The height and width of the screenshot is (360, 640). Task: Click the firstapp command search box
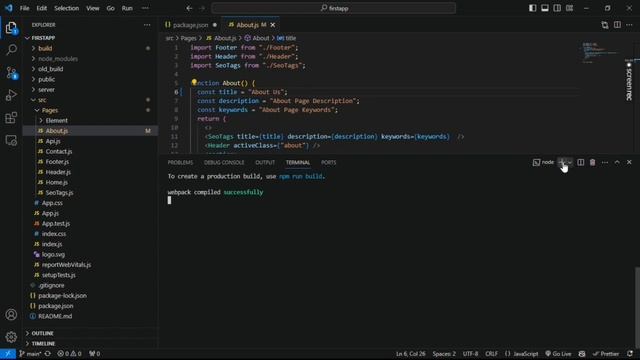[x=333, y=8]
